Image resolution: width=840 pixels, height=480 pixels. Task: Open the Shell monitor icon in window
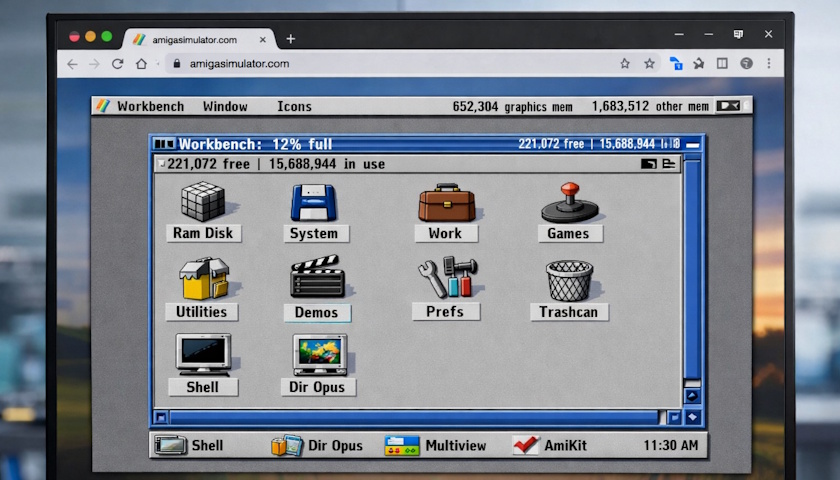(204, 354)
